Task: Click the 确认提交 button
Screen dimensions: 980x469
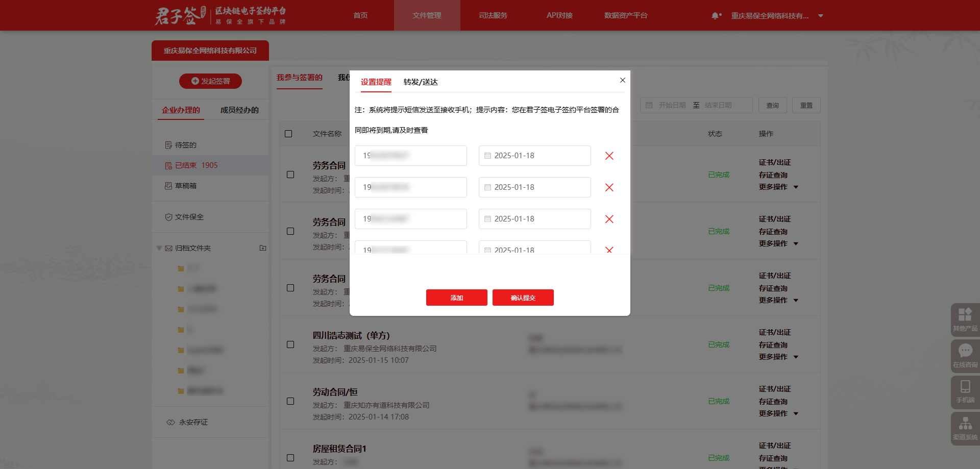Action: tap(523, 298)
